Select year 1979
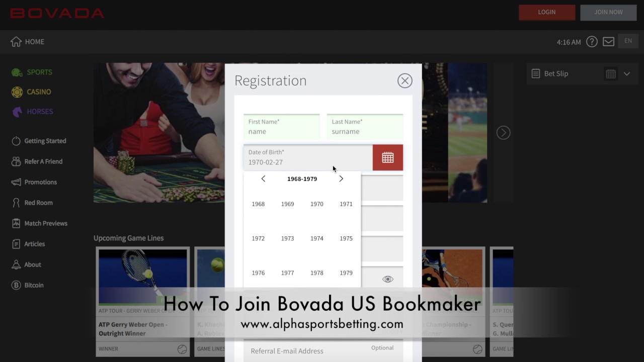Image resolution: width=644 pixels, height=362 pixels. click(346, 273)
